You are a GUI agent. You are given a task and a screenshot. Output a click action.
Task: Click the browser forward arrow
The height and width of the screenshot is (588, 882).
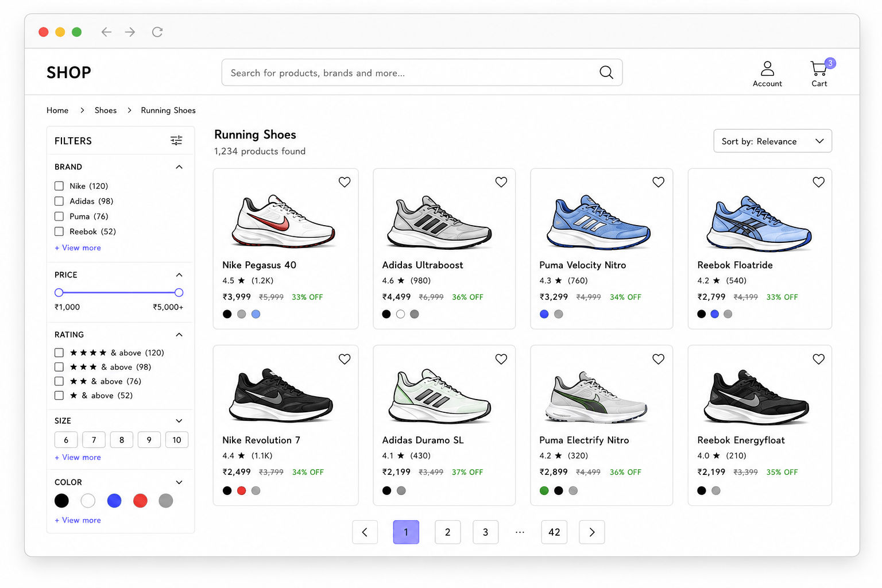130,32
